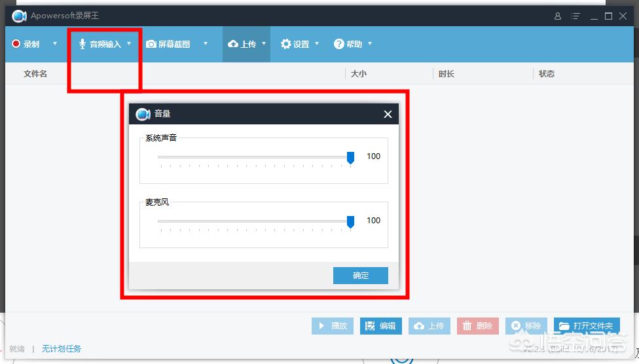Viewport: 639px width, 364px height.
Task: Expand the 帮助 dropdown arrow
Action: tap(370, 43)
